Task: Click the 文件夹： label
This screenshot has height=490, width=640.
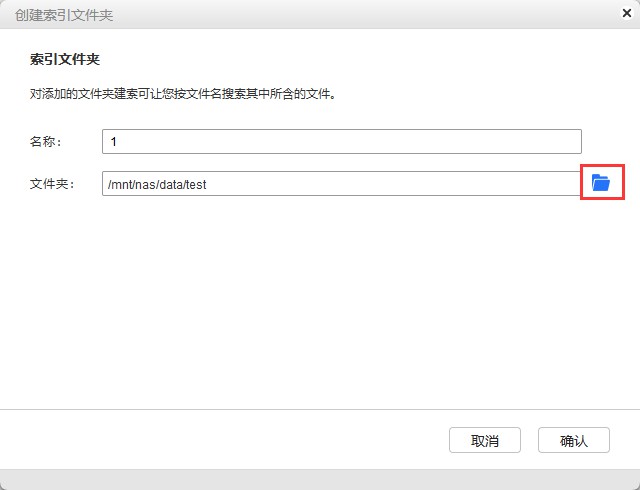Action: tap(52, 184)
